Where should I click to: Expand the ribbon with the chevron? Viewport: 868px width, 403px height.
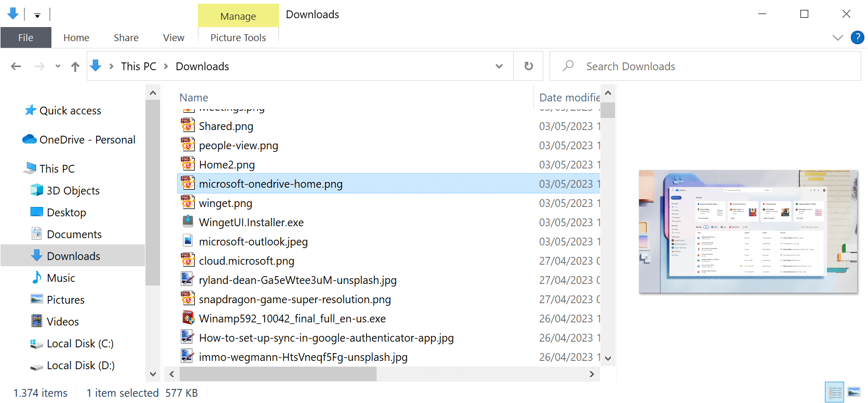(837, 37)
